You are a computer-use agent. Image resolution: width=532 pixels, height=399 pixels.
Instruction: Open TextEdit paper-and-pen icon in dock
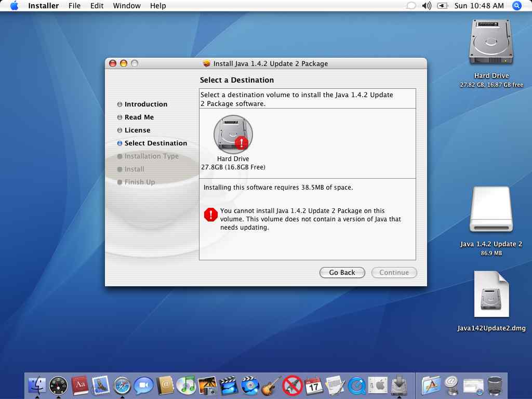point(335,386)
